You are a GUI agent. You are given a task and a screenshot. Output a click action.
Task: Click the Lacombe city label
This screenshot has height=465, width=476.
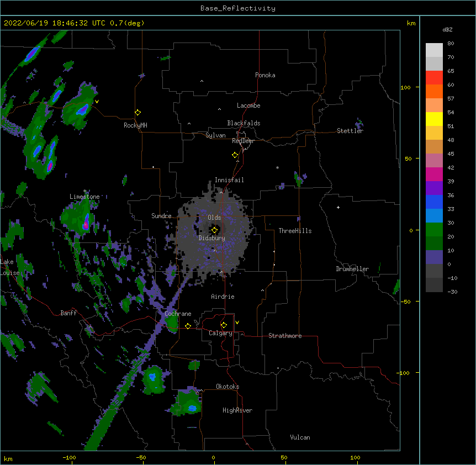pos(248,105)
